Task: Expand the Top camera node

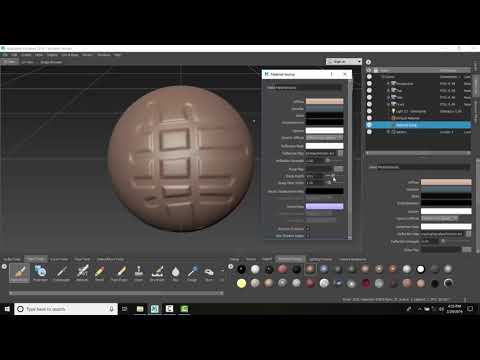Action: pos(388,90)
